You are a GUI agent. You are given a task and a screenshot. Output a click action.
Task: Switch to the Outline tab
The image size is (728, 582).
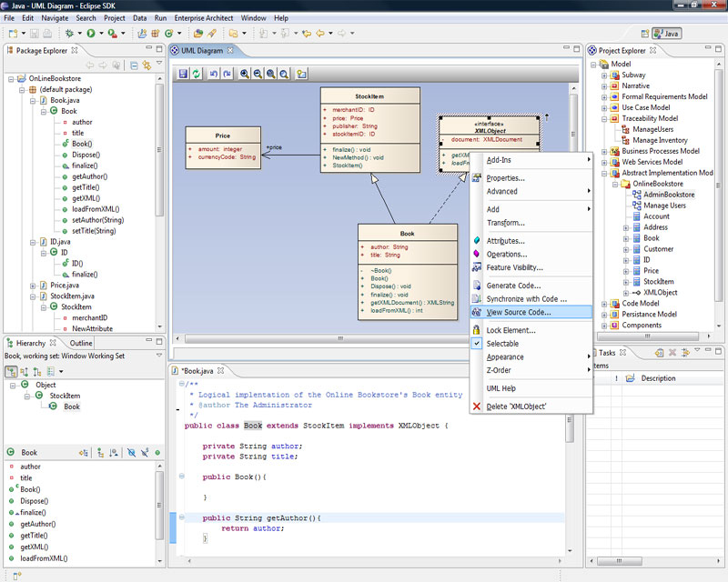(80, 343)
